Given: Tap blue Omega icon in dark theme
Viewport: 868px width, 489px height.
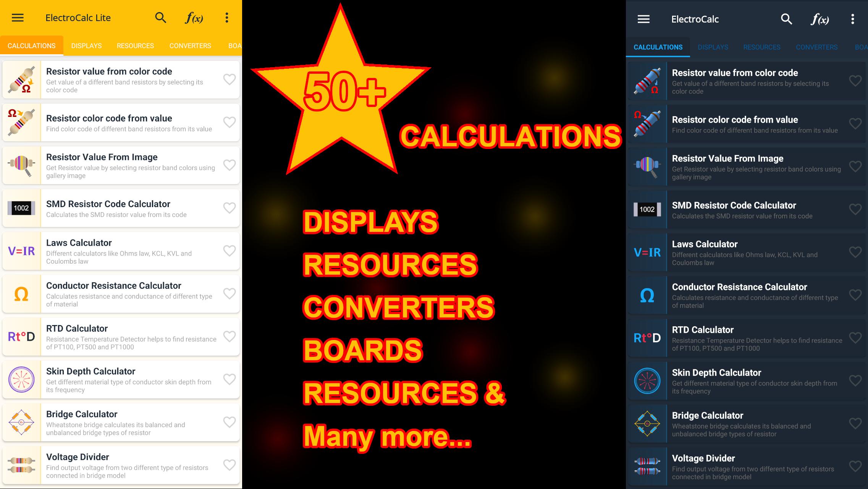Looking at the screenshot, I should coord(647,295).
